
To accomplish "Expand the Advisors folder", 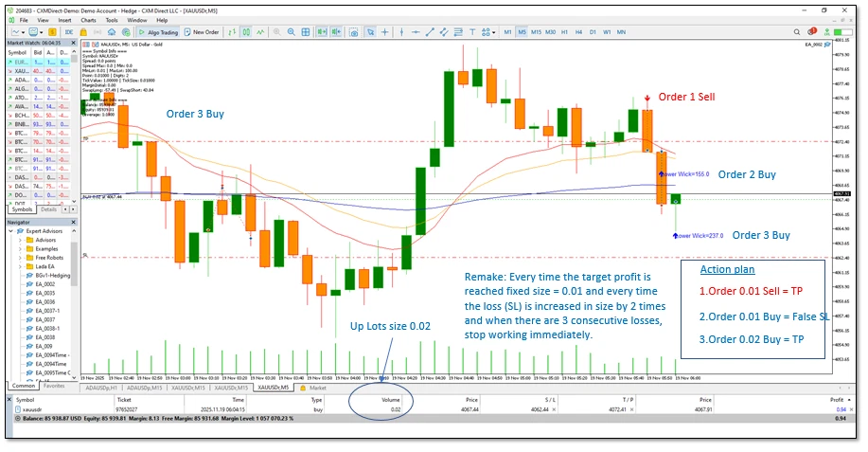I will click(21, 240).
